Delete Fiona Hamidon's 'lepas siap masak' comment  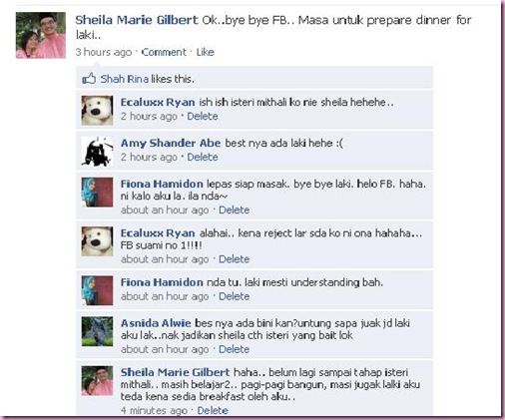point(234,210)
